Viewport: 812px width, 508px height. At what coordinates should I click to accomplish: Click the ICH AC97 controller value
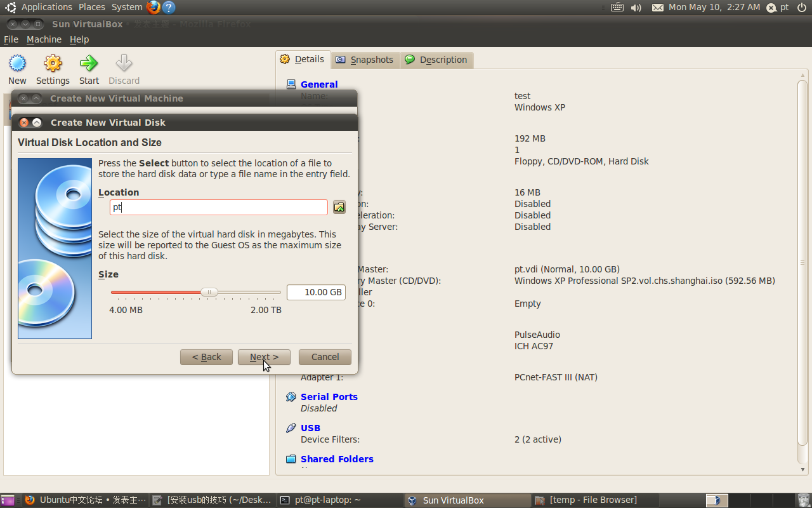[x=534, y=346]
